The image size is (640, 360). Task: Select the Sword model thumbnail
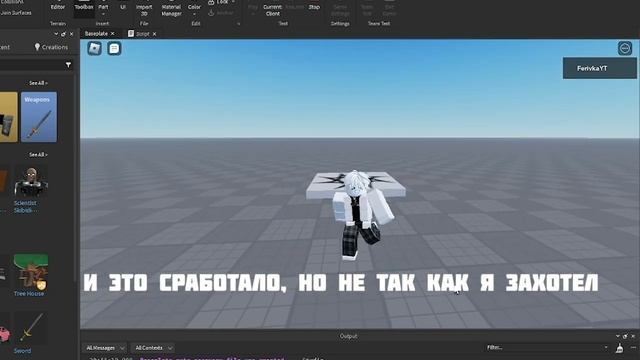31,328
